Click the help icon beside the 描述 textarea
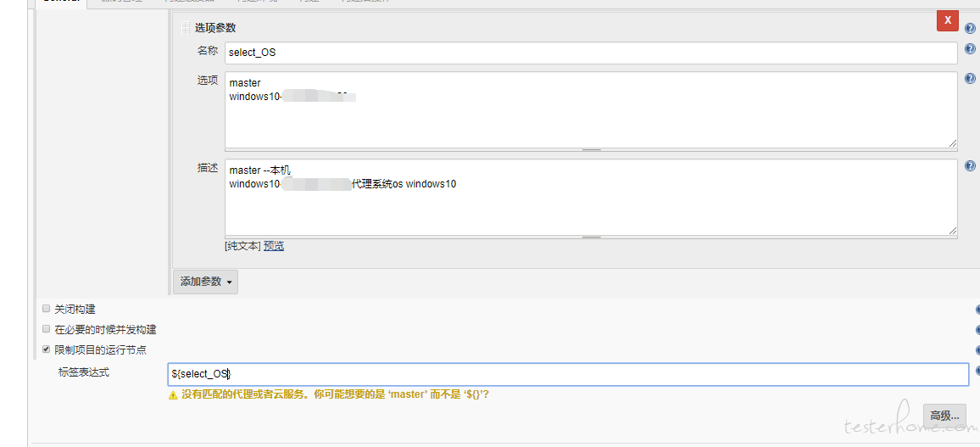The image size is (980, 447). click(970, 166)
